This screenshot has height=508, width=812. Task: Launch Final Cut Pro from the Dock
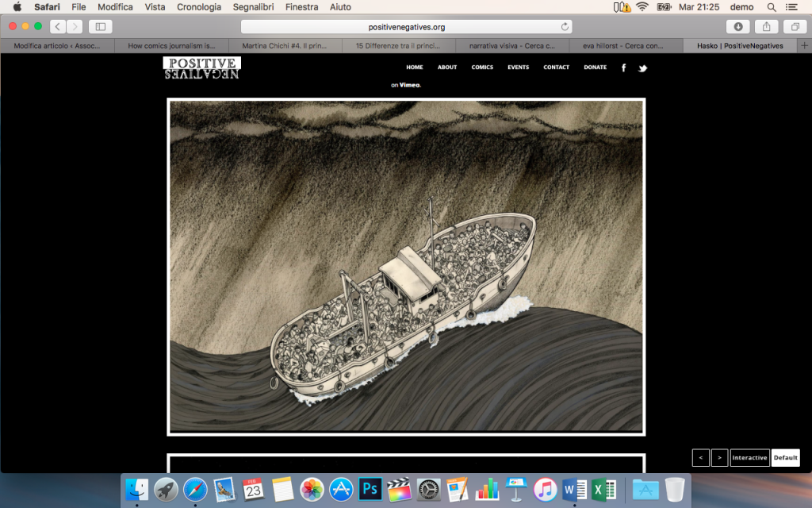point(400,489)
